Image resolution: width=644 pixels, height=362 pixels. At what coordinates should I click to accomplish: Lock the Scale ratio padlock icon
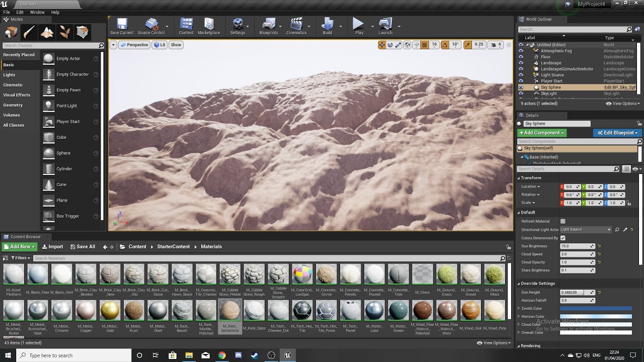tap(628, 203)
